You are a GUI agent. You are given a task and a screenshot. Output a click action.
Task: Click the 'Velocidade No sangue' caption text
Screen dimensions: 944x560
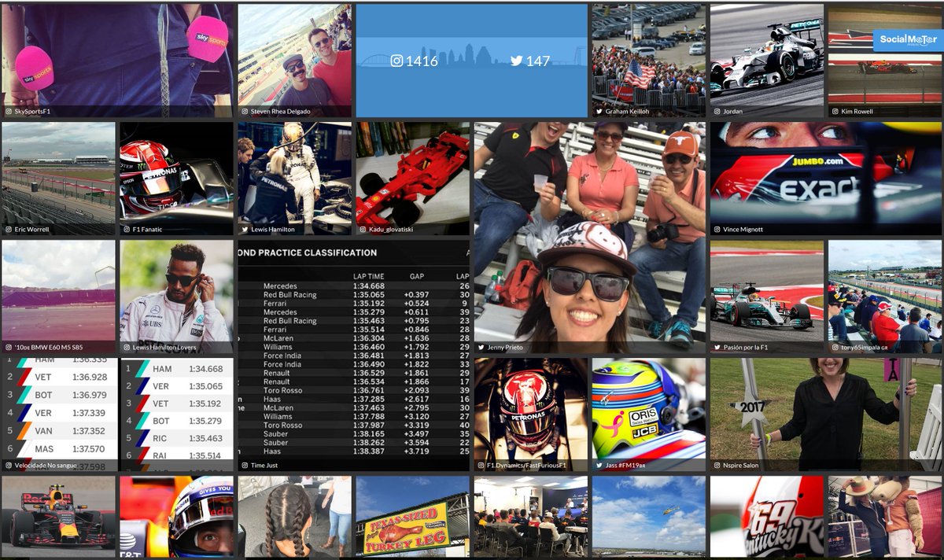[45, 466]
